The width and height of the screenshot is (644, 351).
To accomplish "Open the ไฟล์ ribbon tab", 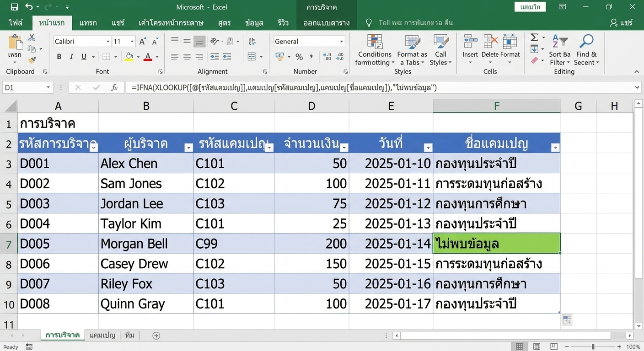I will (x=16, y=22).
